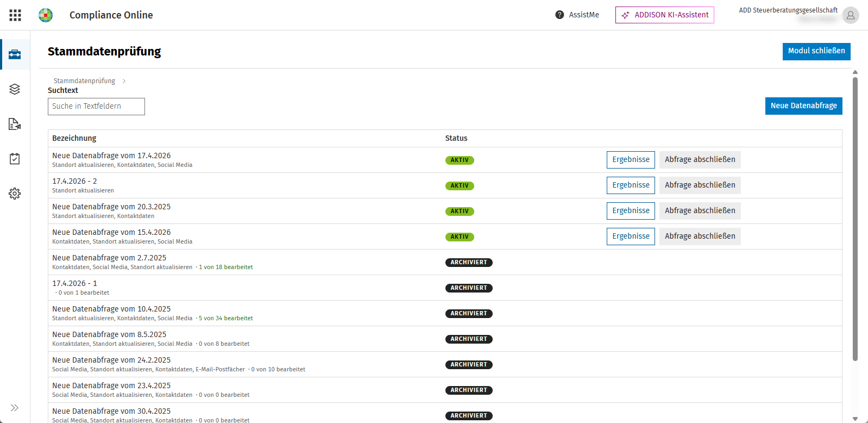Image resolution: width=868 pixels, height=423 pixels.
Task: Open the clipboard checklist sidebar icon
Action: click(15, 159)
